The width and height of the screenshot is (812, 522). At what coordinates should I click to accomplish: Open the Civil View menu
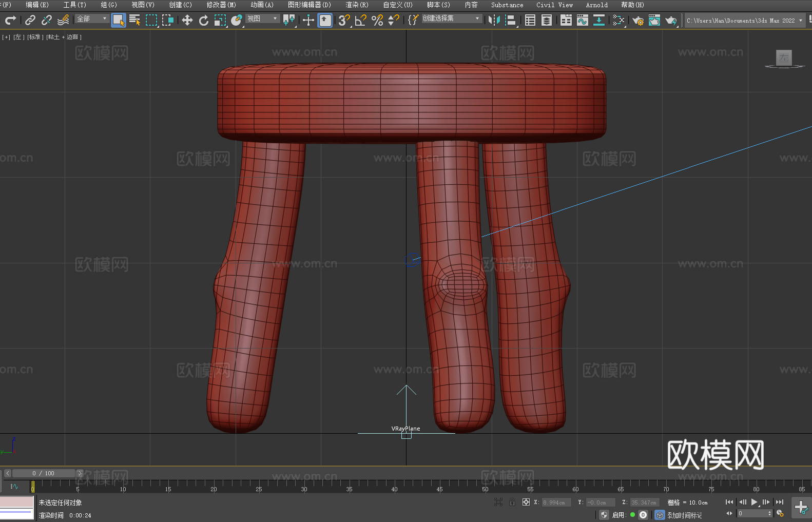(554, 5)
